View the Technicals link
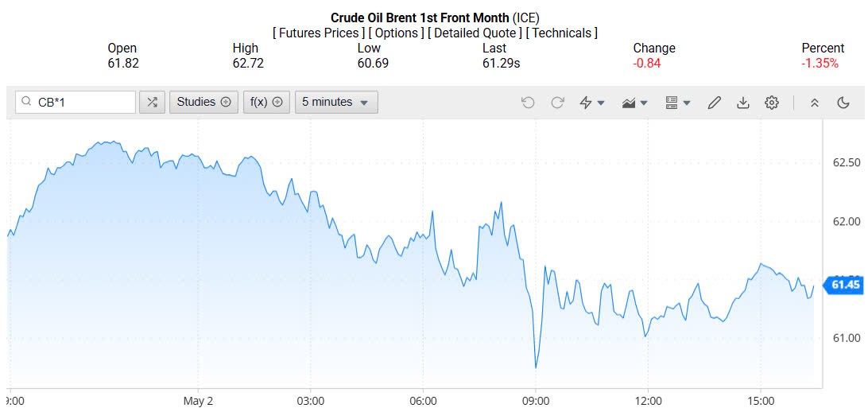This screenshot has height=408, width=868. pyautogui.click(x=563, y=33)
